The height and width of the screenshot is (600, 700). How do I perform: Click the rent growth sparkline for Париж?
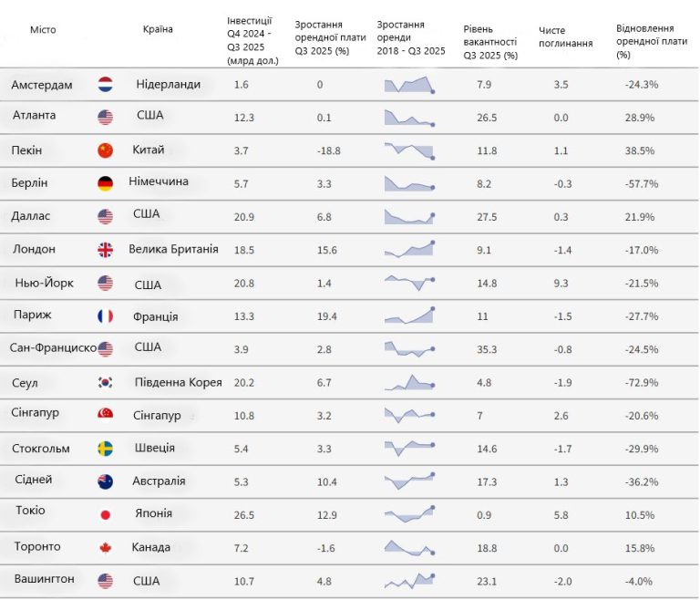tap(408, 316)
